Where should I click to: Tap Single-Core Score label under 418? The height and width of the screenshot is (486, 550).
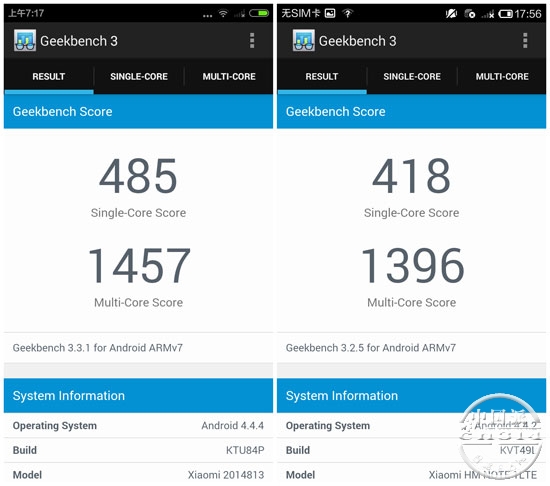(x=411, y=213)
